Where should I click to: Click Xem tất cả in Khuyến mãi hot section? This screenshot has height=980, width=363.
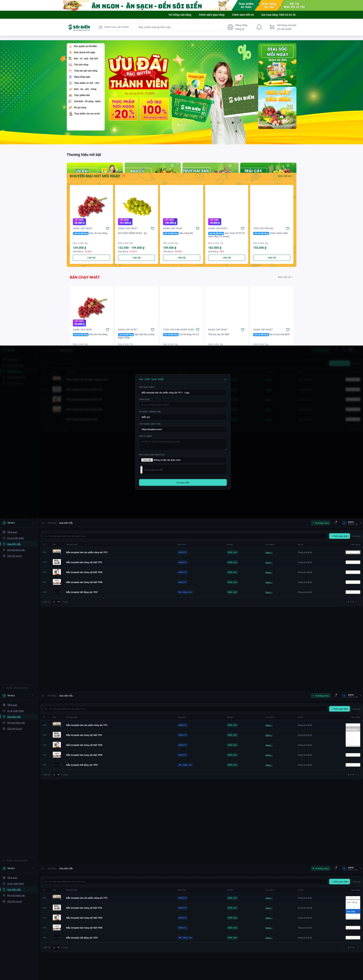click(x=285, y=176)
